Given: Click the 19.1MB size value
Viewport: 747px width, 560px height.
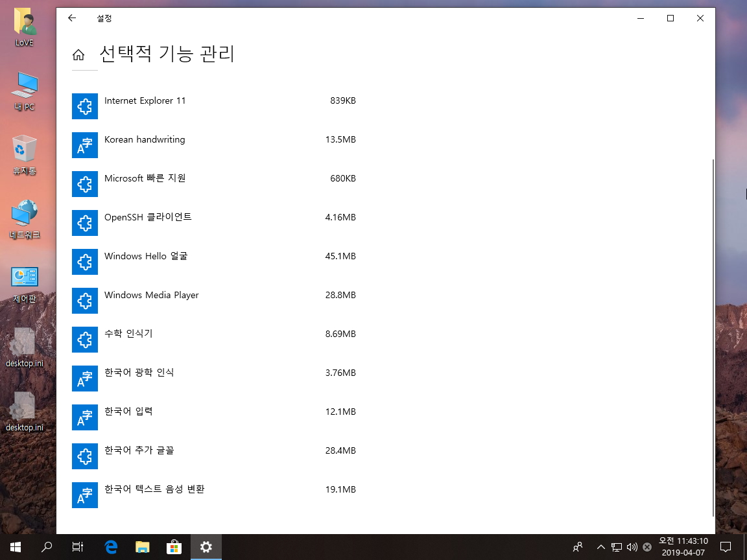Looking at the screenshot, I should point(340,489).
